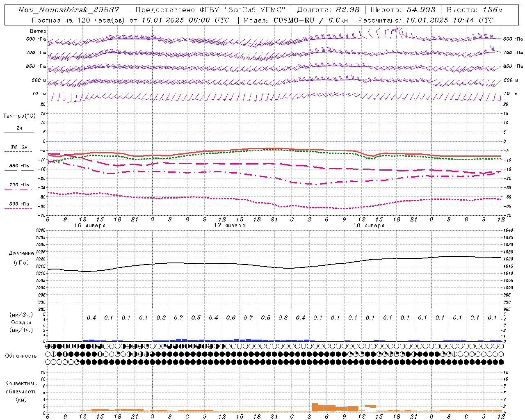Click the 16 января date label

click(x=90, y=226)
